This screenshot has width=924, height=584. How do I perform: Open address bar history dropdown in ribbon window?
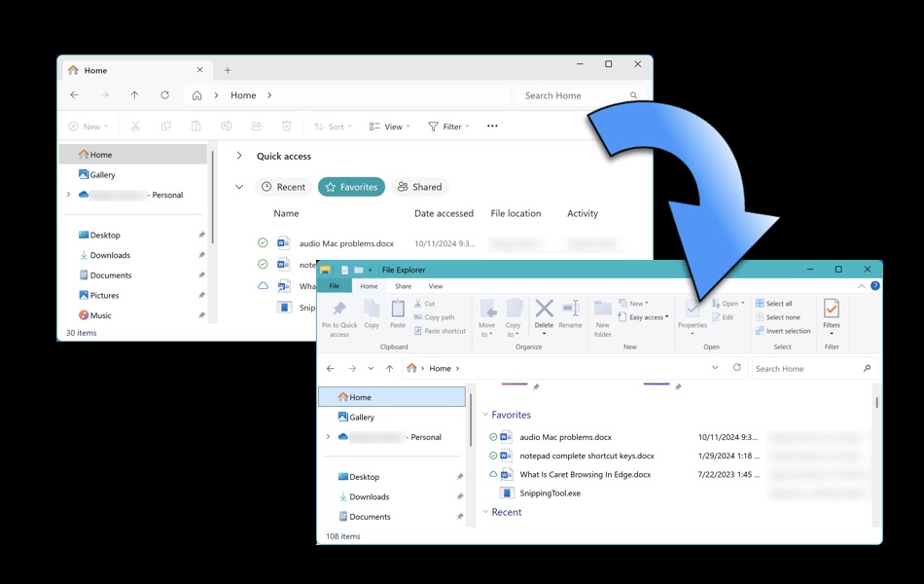(715, 368)
